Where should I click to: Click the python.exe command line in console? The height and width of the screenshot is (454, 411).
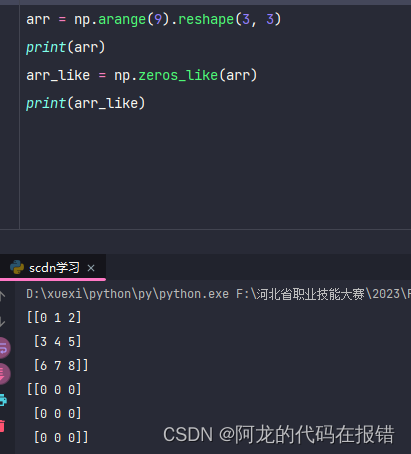point(218,294)
